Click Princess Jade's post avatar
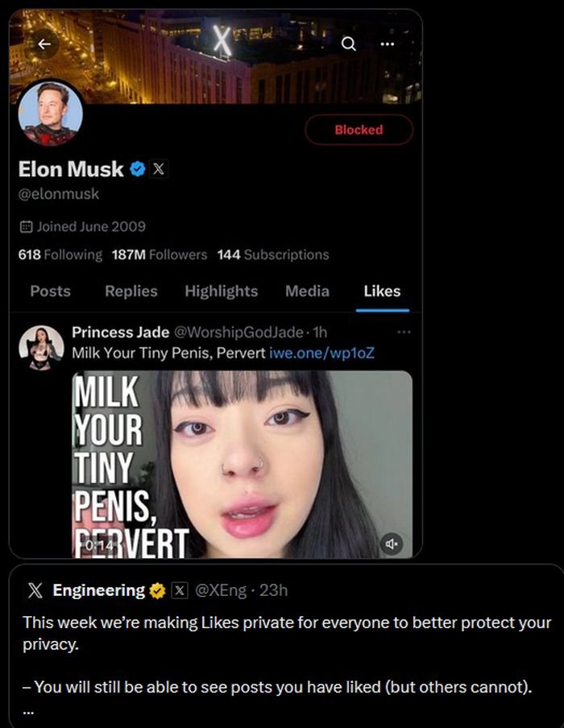The width and height of the screenshot is (564, 728). point(40,348)
